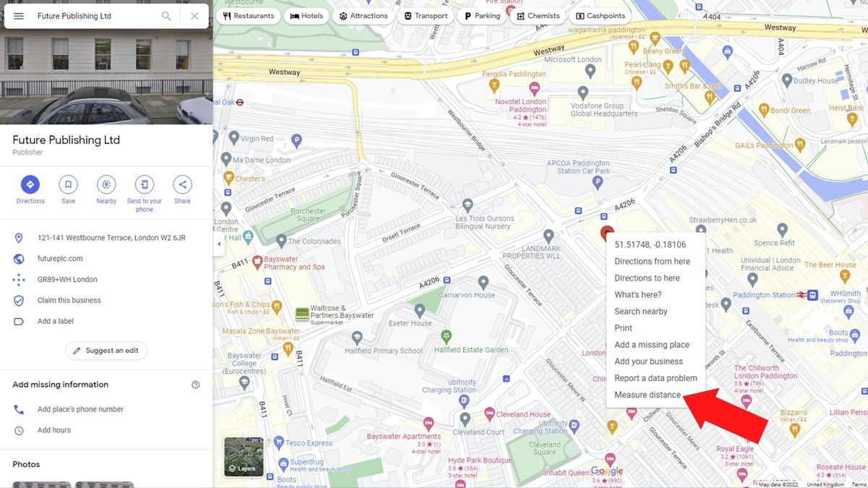Collapse the side panel with the chevron
This screenshot has height=488, width=868.
[x=219, y=244]
